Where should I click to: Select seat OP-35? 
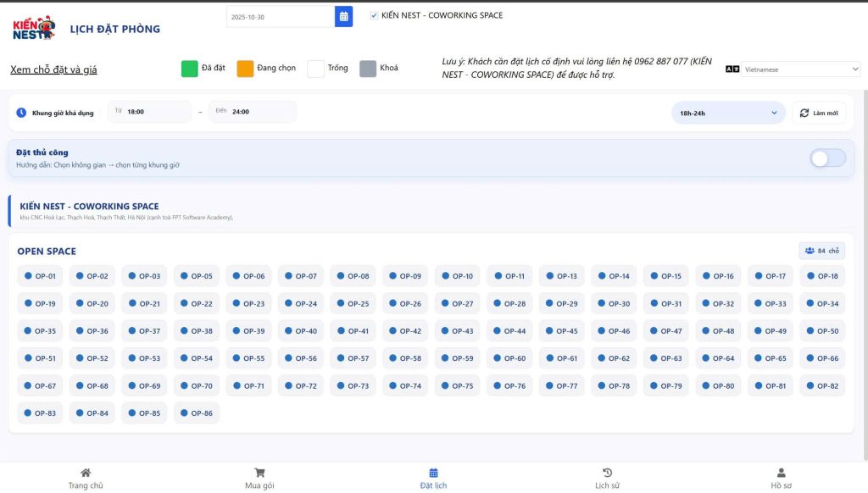click(40, 331)
